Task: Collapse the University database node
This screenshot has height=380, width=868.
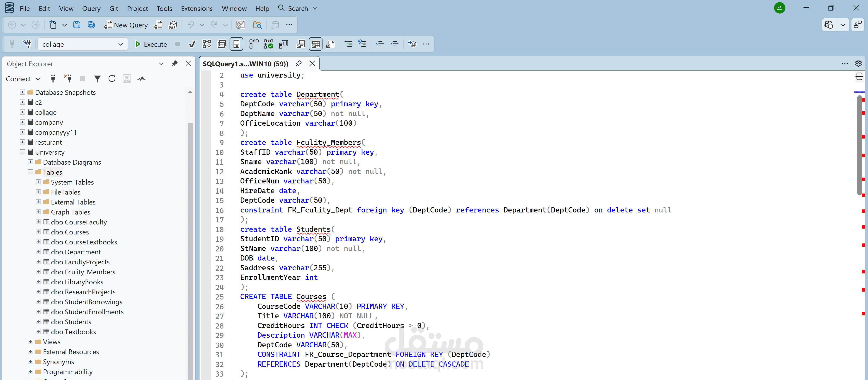Action: [x=22, y=152]
